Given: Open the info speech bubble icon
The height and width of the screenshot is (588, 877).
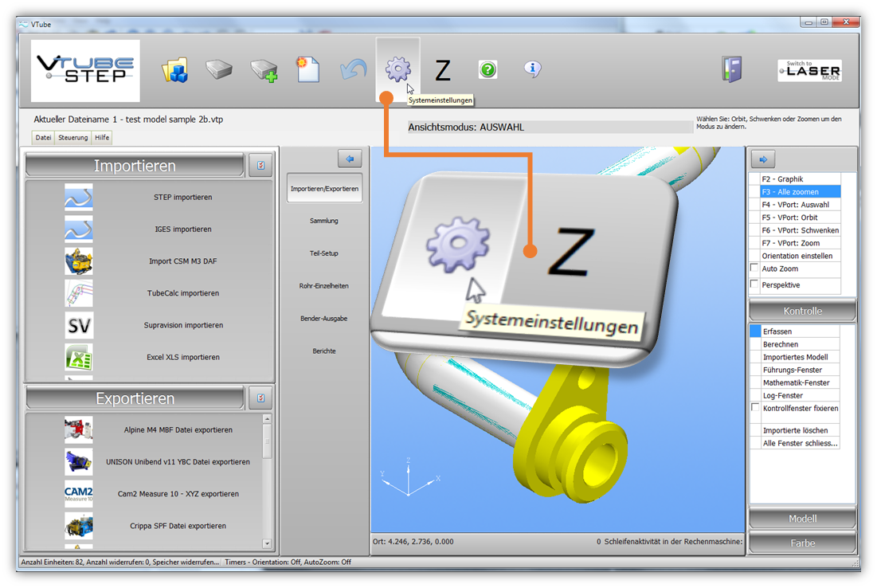Looking at the screenshot, I should pos(533,69).
